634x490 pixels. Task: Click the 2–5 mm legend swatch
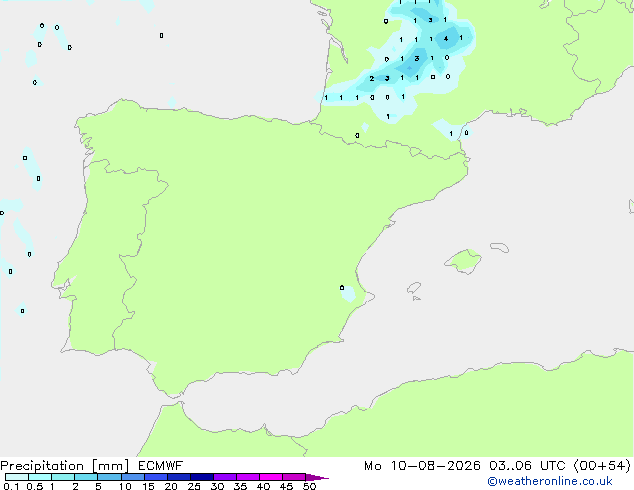86,477
